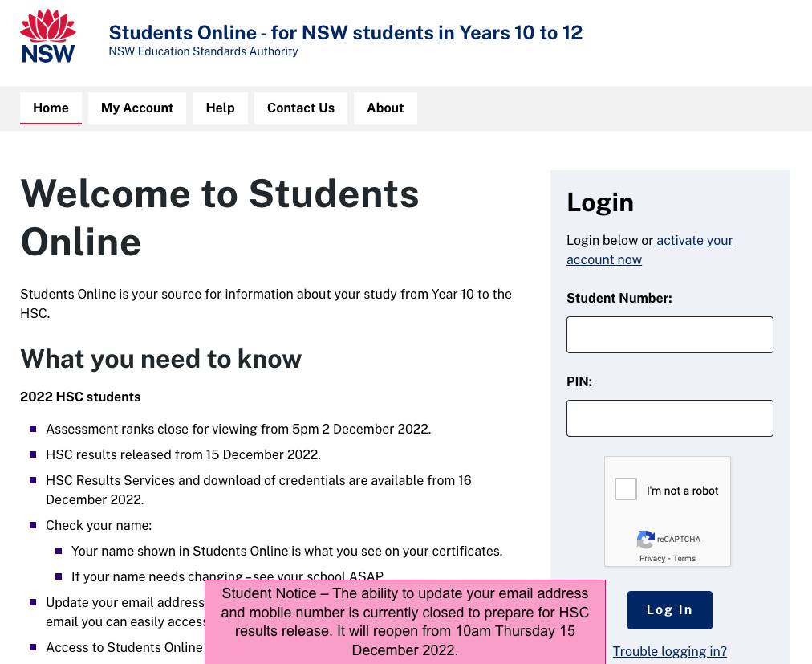Open the reCAPTCHA Privacy link
The width and height of the screenshot is (812, 664).
pyautogui.click(x=652, y=558)
